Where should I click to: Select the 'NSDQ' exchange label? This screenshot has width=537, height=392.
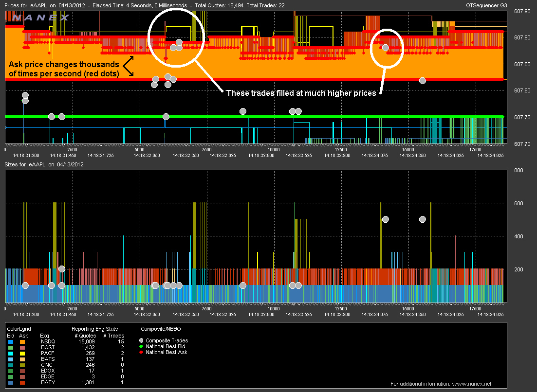pos(48,341)
